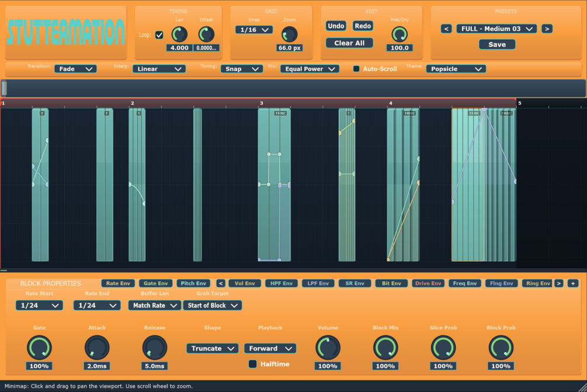Enable the Halftime checkbox
This screenshot has width=587, height=392.
[253, 364]
